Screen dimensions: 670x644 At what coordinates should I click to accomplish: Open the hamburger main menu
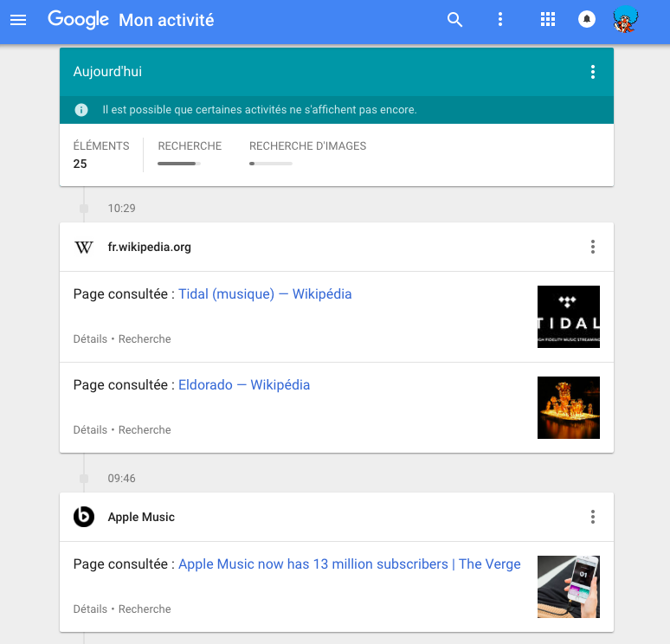coord(18,20)
